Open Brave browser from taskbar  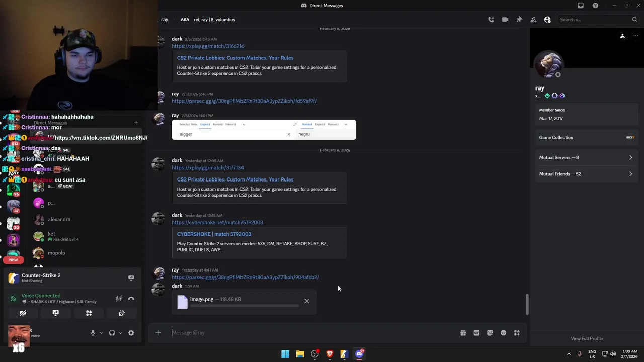coord(330,354)
